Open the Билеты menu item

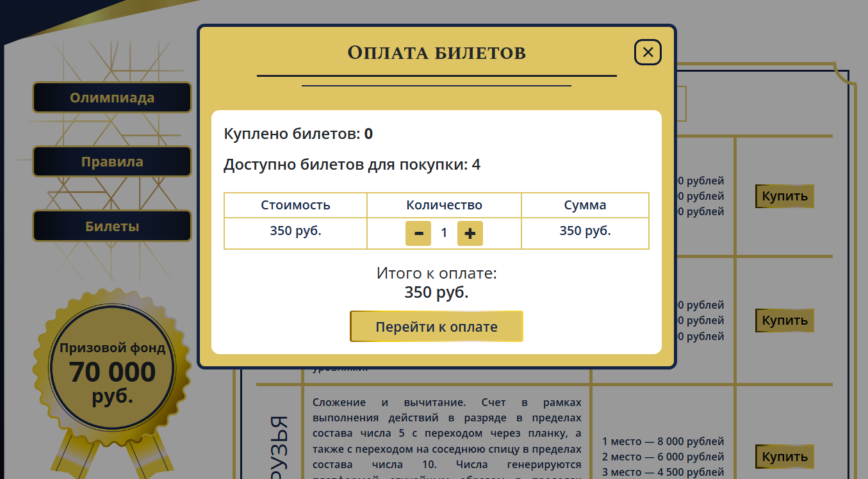point(112,226)
